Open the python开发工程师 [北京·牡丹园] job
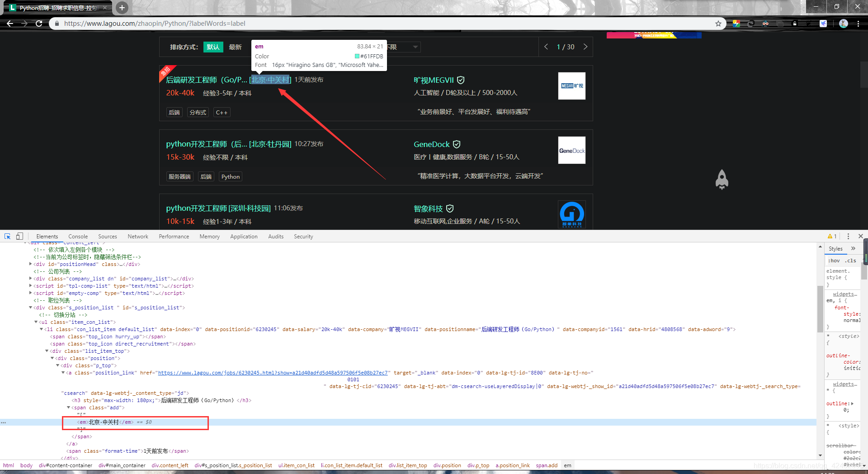 point(229,144)
